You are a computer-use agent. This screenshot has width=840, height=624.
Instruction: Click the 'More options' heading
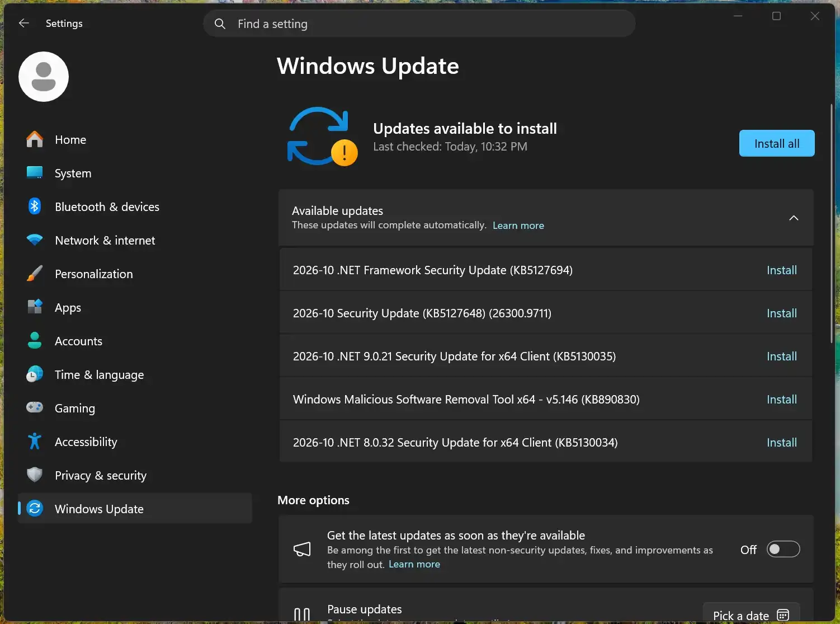(313, 500)
